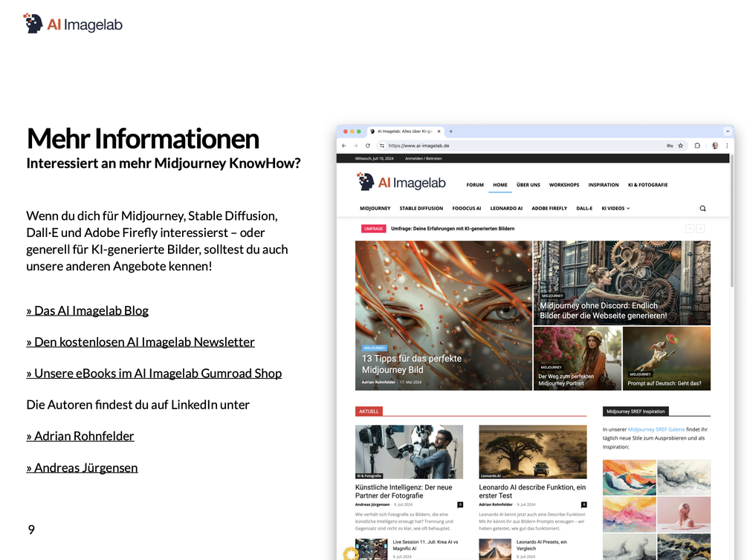Open the pink statue SREF gallery image

click(x=684, y=514)
